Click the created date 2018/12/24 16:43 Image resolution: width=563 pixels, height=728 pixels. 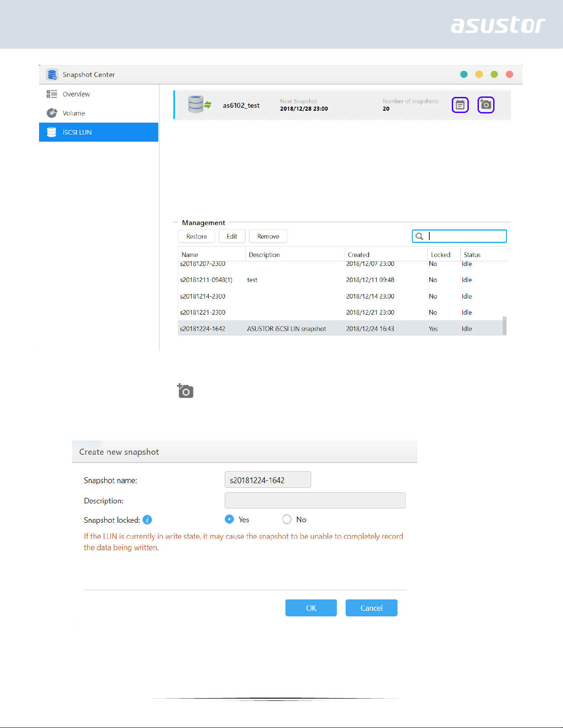click(x=370, y=329)
